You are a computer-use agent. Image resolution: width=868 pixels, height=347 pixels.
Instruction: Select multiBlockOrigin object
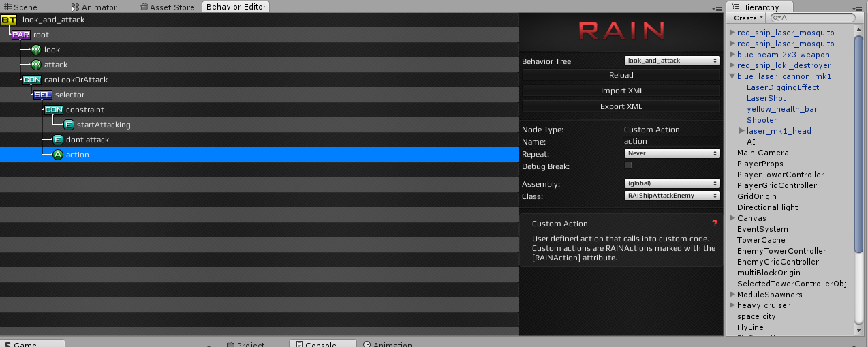[x=769, y=273]
